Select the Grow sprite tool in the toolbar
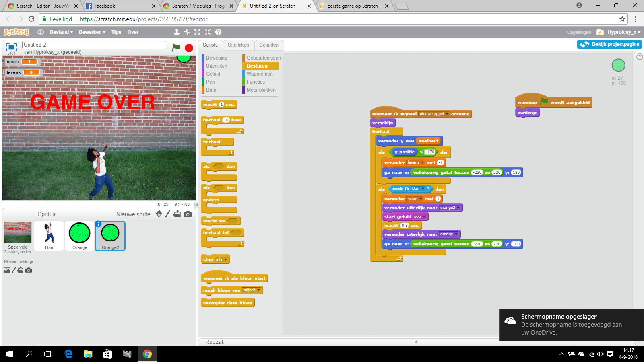Image resolution: width=644 pixels, height=362 pixels. coord(197,32)
